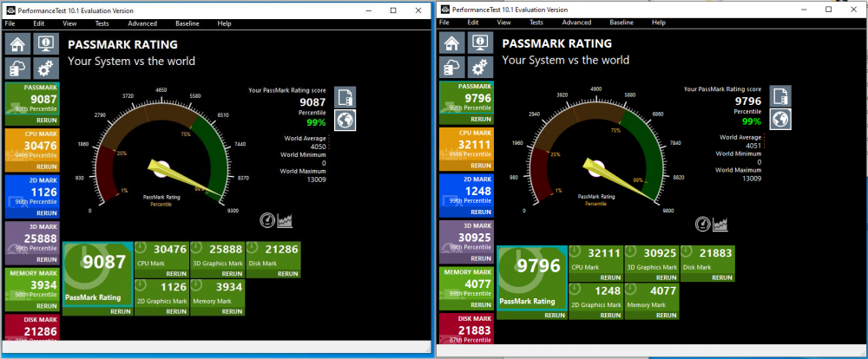Click RERUN on the CPU Mark 30476 bottom tile
Image resolution: width=868 pixels, height=359 pixels.
[x=176, y=274]
